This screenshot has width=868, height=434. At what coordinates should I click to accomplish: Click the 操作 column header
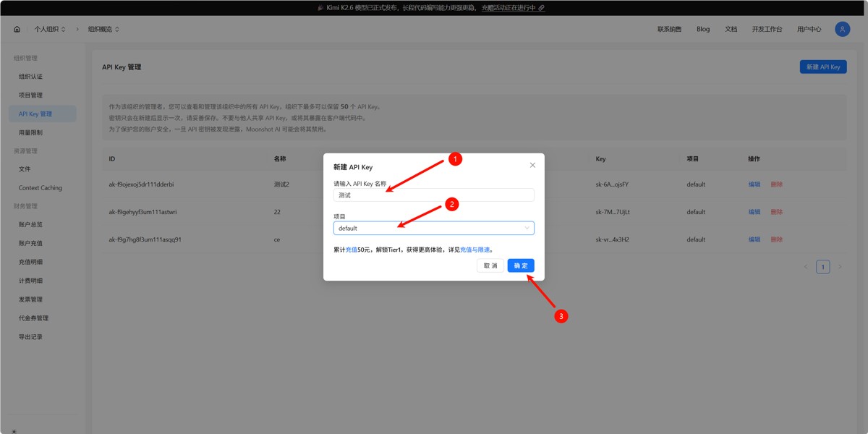(x=754, y=158)
